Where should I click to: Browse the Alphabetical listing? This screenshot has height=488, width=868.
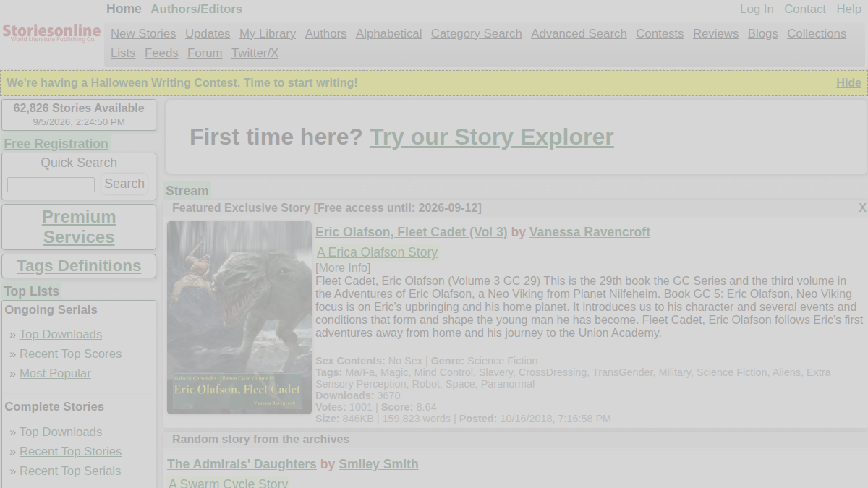pos(388,33)
